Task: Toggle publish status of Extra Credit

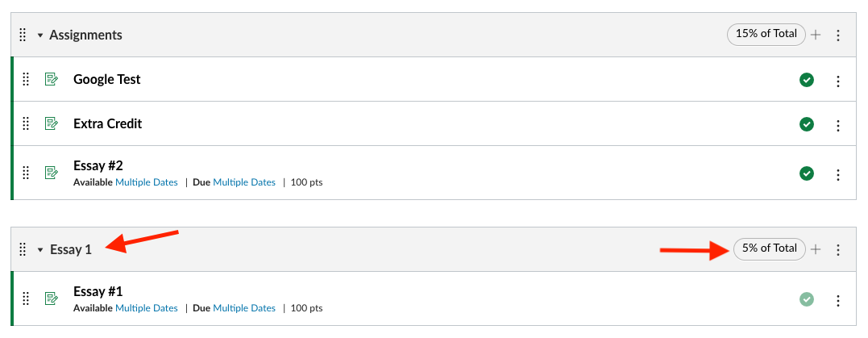Action: coord(807,124)
